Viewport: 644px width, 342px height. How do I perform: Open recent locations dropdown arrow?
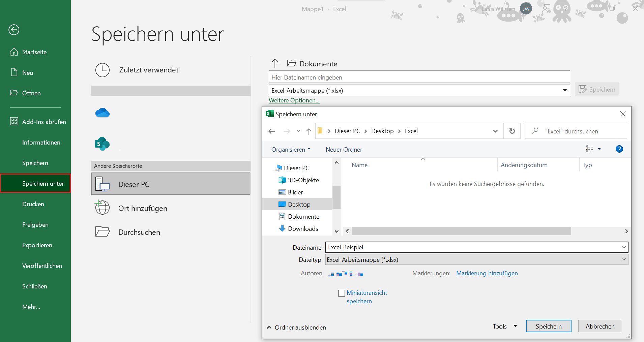click(298, 131)
